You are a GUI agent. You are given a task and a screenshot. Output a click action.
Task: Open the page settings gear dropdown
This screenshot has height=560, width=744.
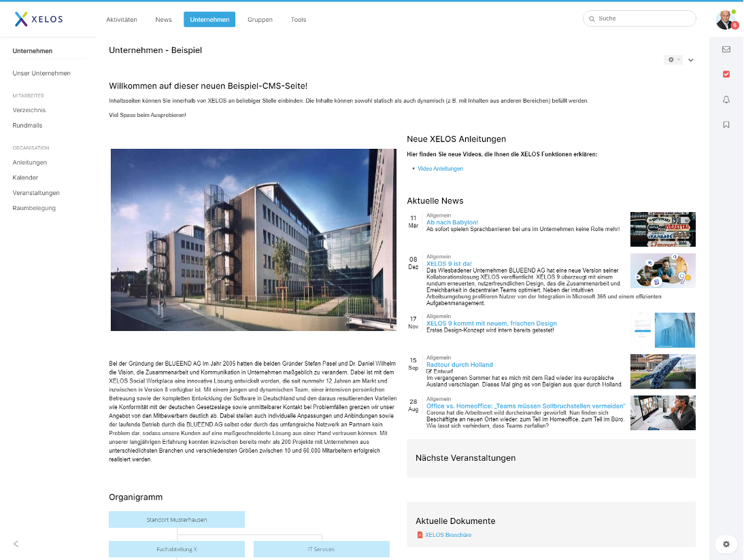673,60
